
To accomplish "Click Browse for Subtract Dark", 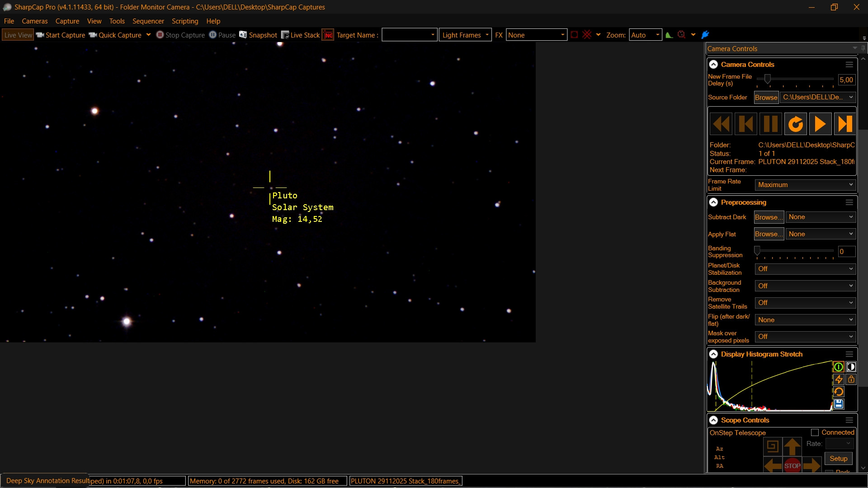I will coord(769,217).
